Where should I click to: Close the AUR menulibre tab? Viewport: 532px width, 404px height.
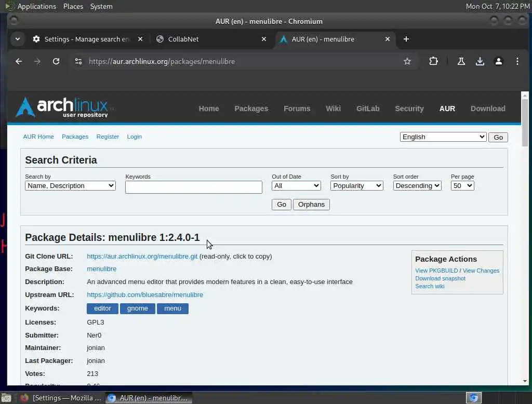tap(388, 39)
